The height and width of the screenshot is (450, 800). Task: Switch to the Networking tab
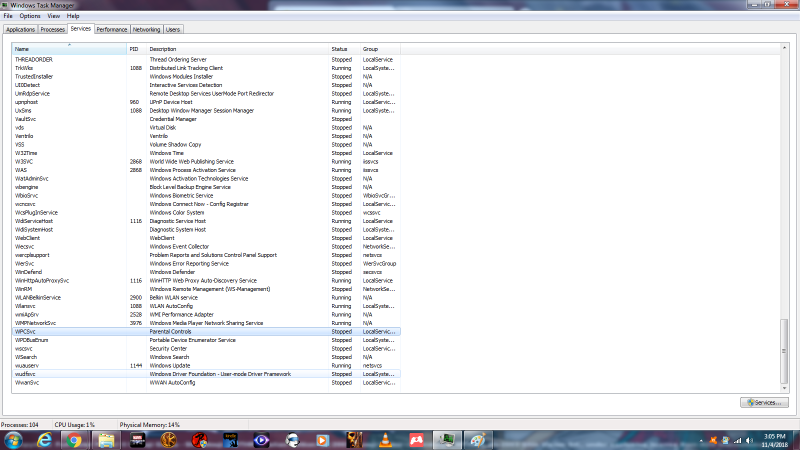[146, 30]
